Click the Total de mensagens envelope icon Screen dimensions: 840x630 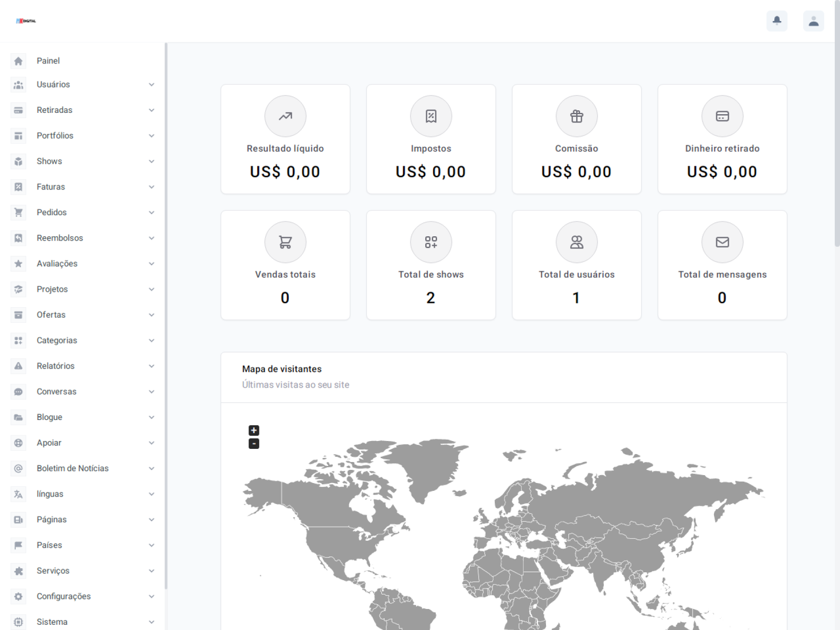pyautogui.click(x=722, y=242)
